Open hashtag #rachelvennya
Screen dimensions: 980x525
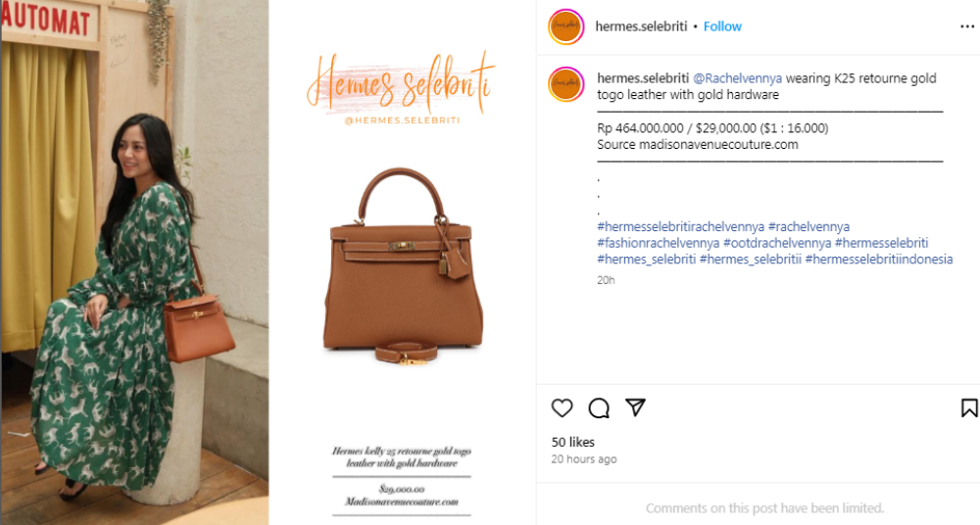pyautogui.click(x=808, y=226)
